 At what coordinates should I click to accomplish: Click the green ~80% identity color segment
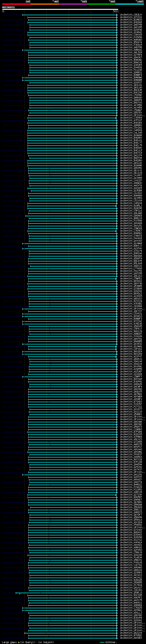tap(101, 4)
